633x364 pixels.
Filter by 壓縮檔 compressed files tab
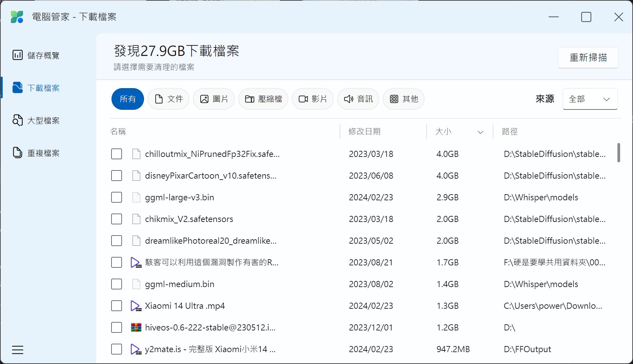click(263, 99)
